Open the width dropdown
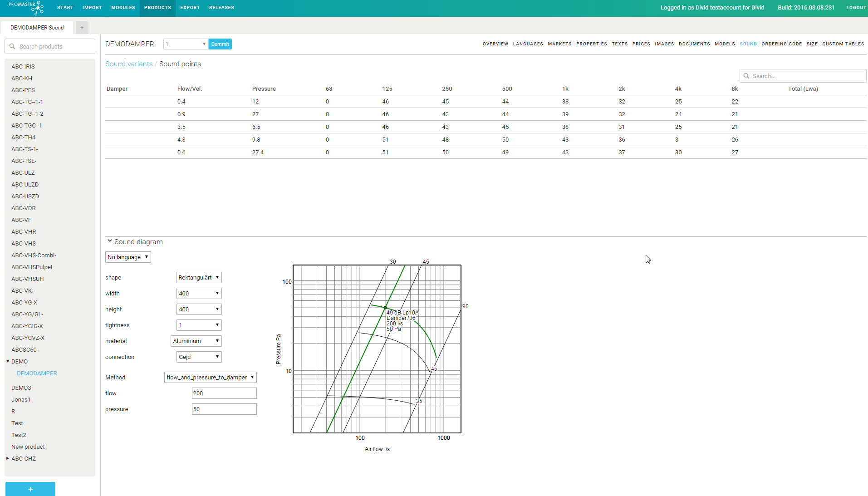 coord(199,293)
